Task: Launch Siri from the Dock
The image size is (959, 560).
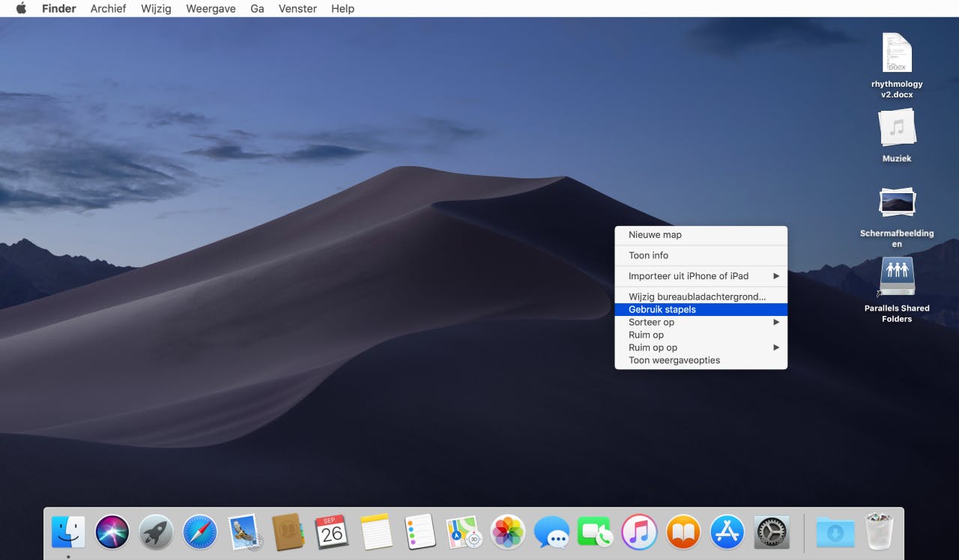Action: pos(112,532)
